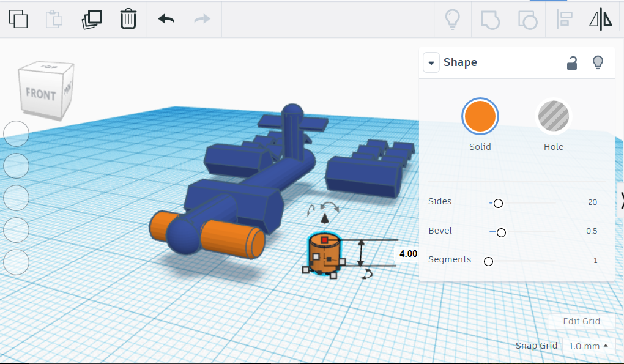Click the Group shapes icon
The width and height of the screenshot is (624, 364).
[490, 20]
